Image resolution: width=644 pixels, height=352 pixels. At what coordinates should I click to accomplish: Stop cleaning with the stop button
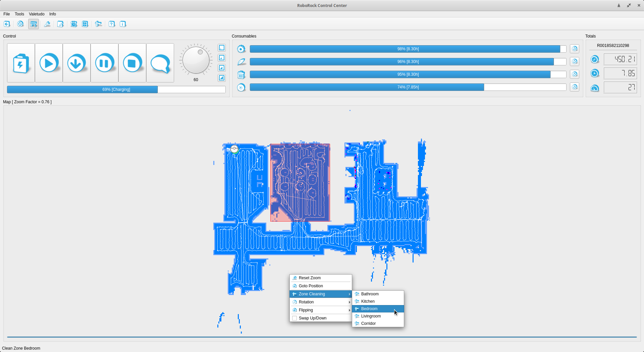pos(132,63)
